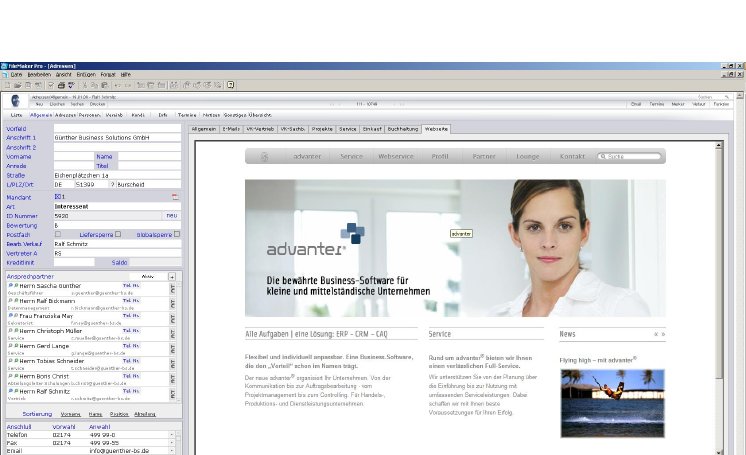The height and width of the screenshot is (455, 746).
Task: Open dropdown arrow on the Fax row
Action: 171,443
